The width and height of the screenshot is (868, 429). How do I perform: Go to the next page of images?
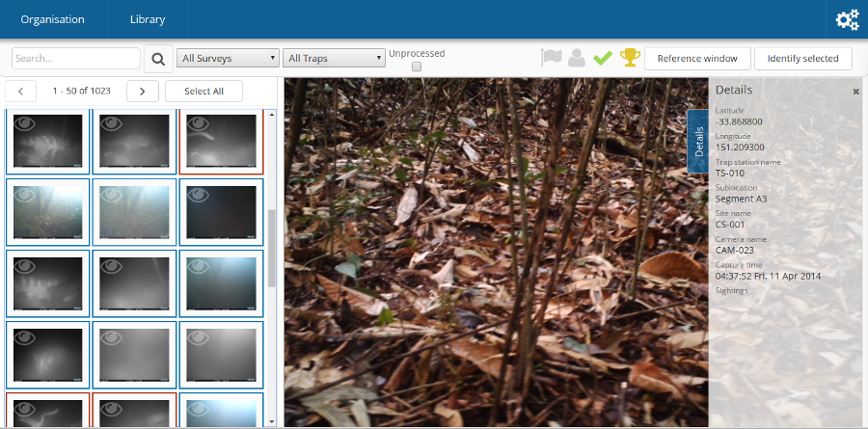[x=143, y=92]
